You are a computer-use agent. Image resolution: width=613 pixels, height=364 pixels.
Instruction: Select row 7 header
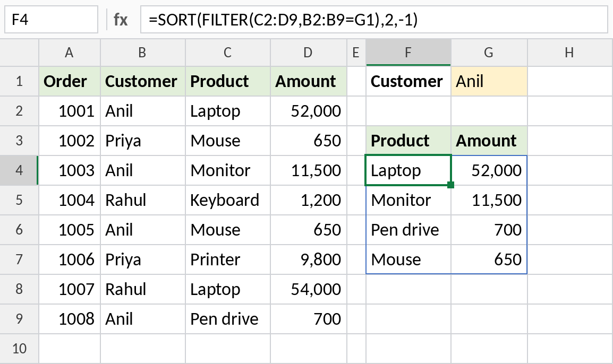pos(19,259)
